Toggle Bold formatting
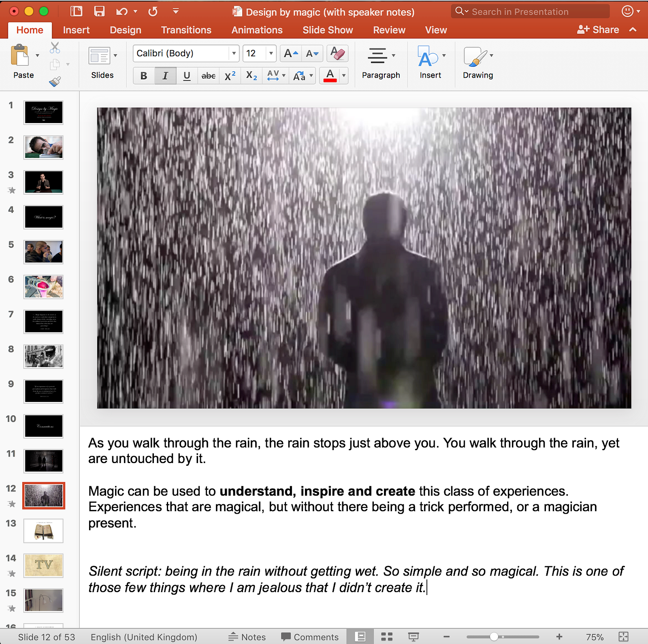Screen dimensions: 648x644 pos(144,76)
